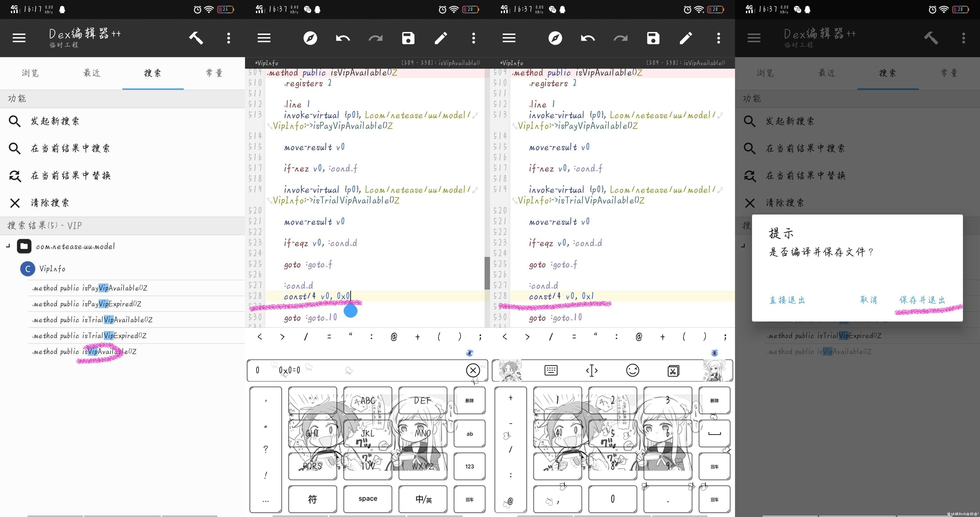Tap com.netease.uu.model folder icon
The width and height of the screenshot is (980, 517).
pyautogui.click(x=24, y=246)
